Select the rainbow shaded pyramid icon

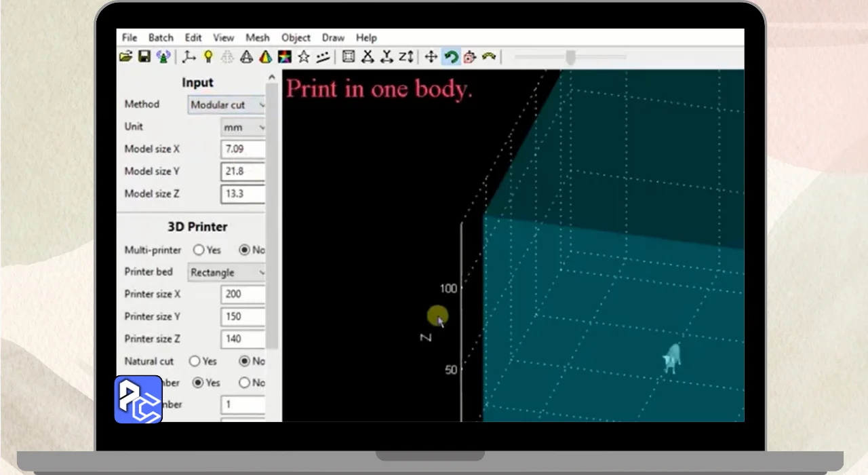(266, 57)
